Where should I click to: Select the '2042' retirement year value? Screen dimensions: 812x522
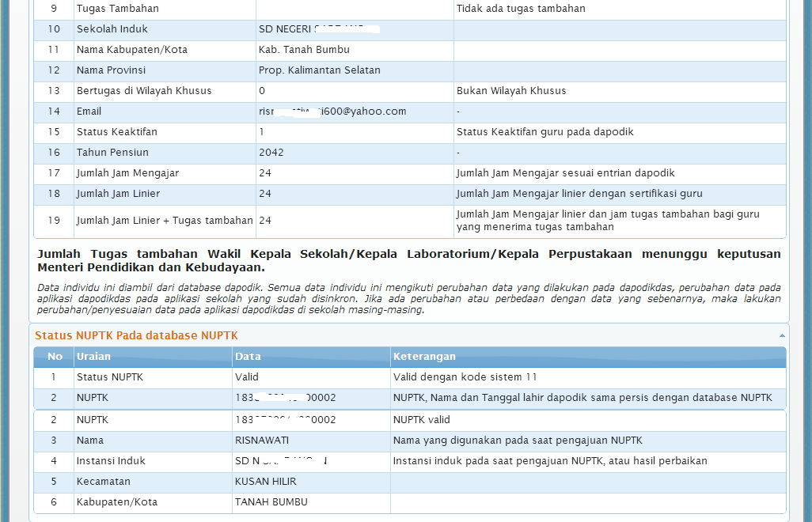(x=271, y=153)
